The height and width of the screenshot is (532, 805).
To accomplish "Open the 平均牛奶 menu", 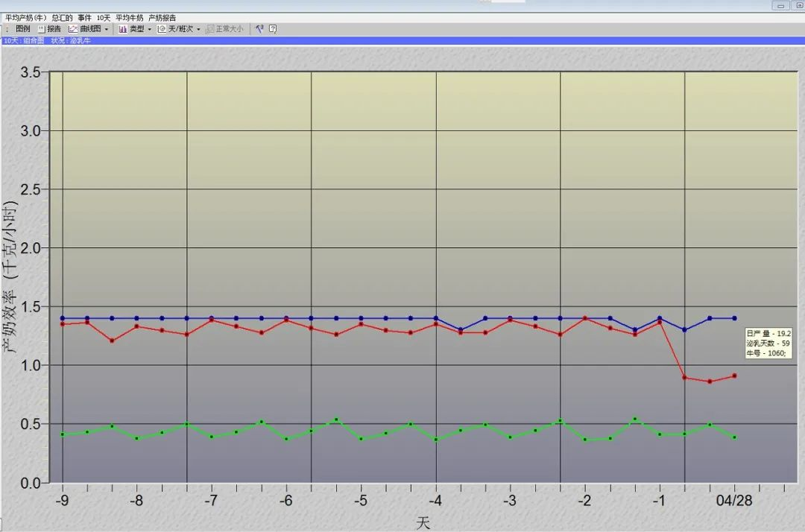I will click(130, 18).
